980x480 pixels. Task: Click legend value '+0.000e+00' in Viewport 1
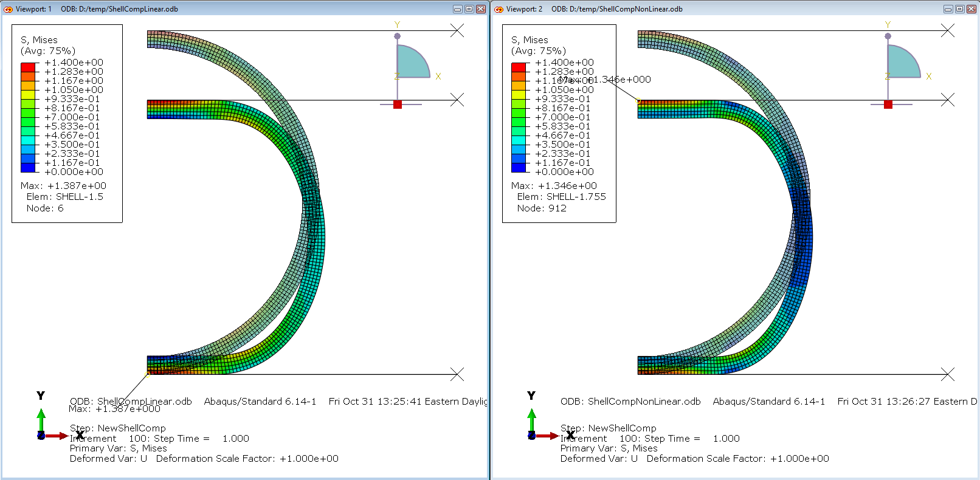pyautogui.click(x=74, y=172)
